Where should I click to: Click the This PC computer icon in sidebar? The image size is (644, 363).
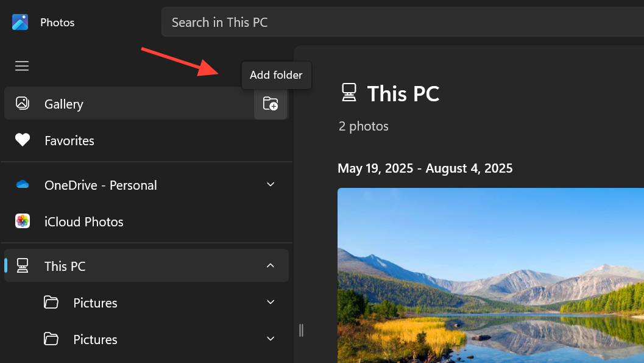click(x=23, y=265)
